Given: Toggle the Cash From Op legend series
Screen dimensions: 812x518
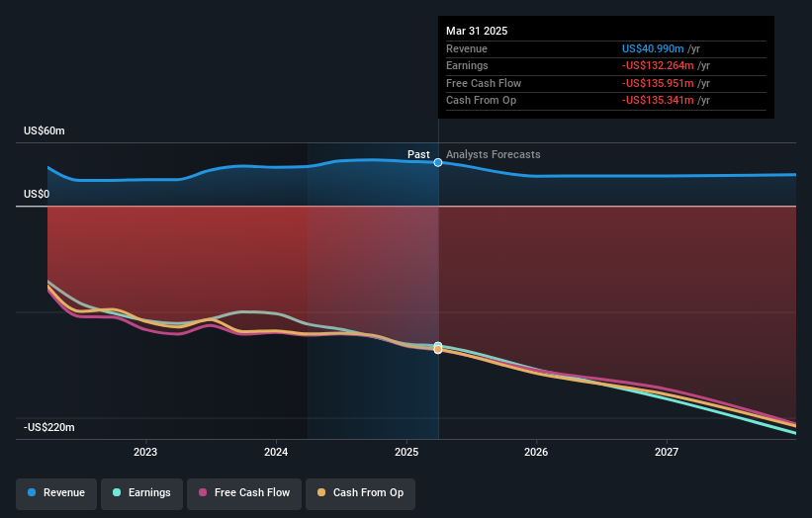Looking at the screenshot, I should 360,493.
